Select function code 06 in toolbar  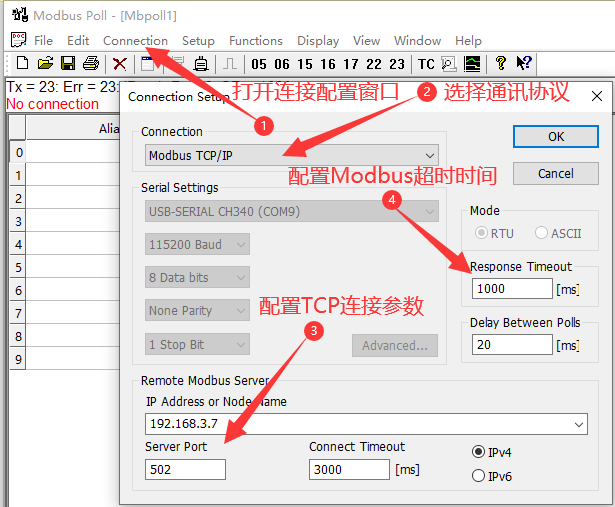282,64
